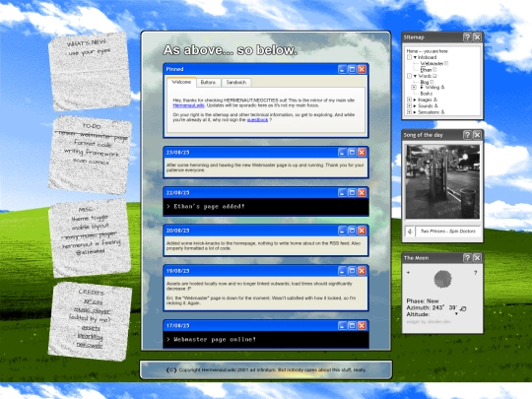Maximize the Pinned window
Screen dimensions: 532x399
352,69
